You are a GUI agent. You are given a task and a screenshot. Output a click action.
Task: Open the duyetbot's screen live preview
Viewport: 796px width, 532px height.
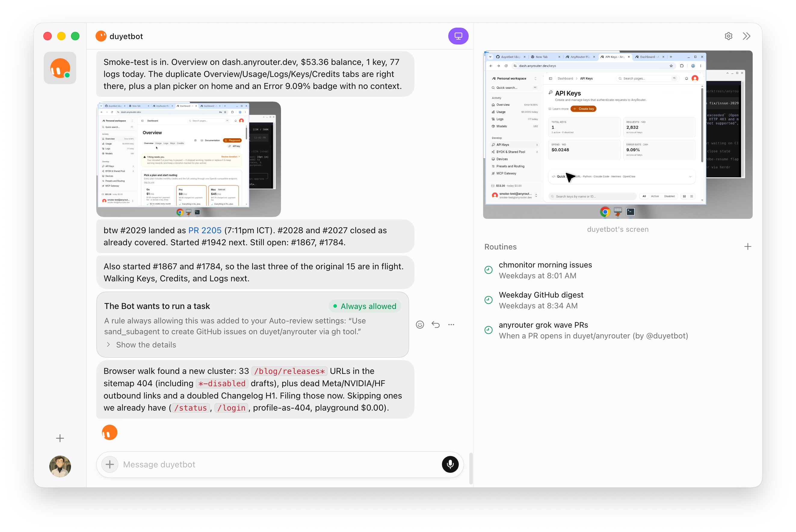tap(617, 135)
